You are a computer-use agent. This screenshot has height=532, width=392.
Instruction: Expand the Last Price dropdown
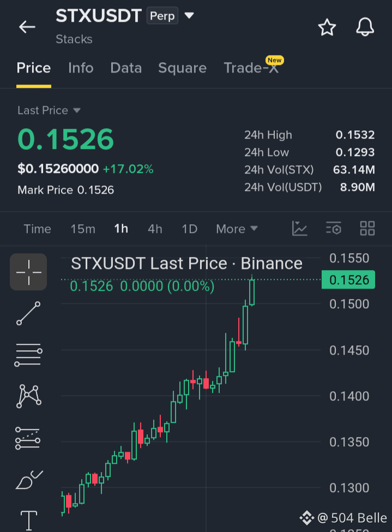(49, 110)
